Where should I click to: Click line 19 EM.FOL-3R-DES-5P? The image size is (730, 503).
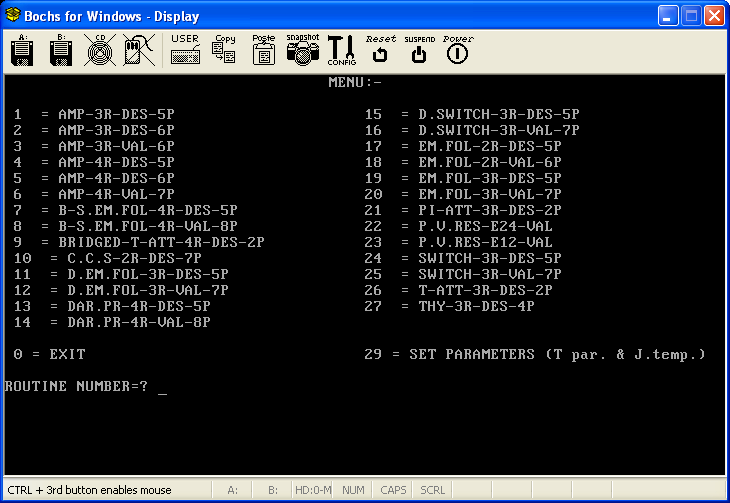click(463, 178)
